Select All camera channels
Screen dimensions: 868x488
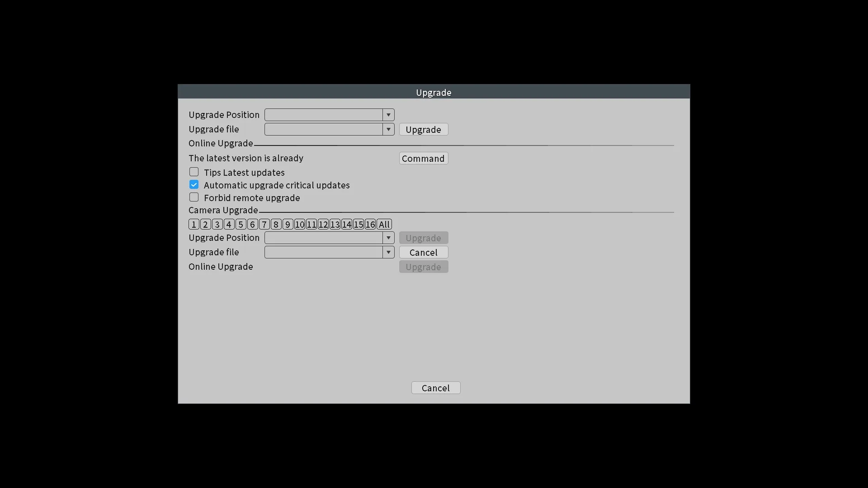tap(384, 225)
